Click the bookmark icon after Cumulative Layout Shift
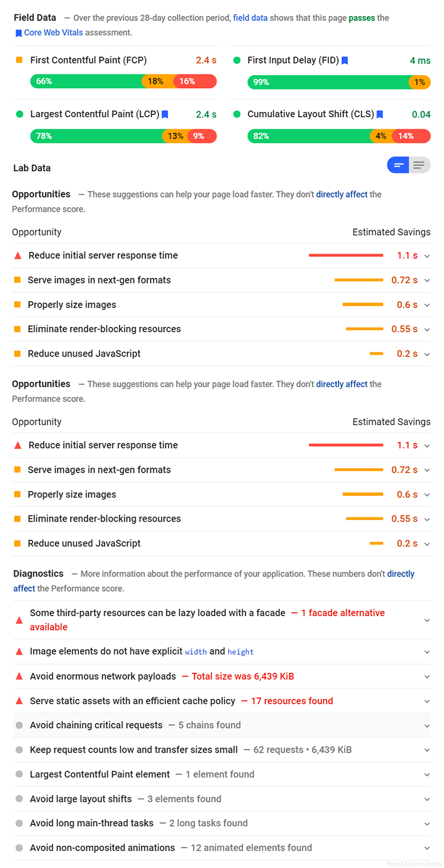Image resolution: width=444 pixels, height=868 pixels. (x=380, y=114)
